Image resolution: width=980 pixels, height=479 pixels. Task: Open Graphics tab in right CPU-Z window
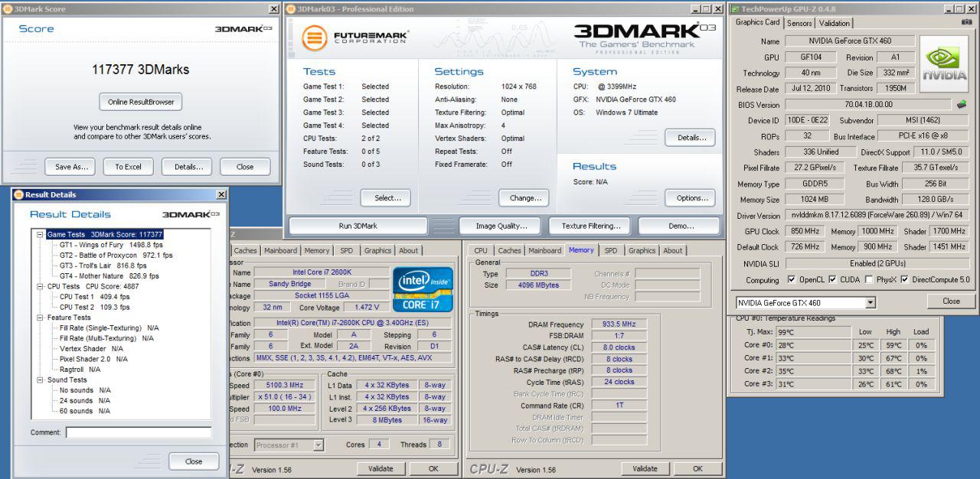click(x=642, y=250)
